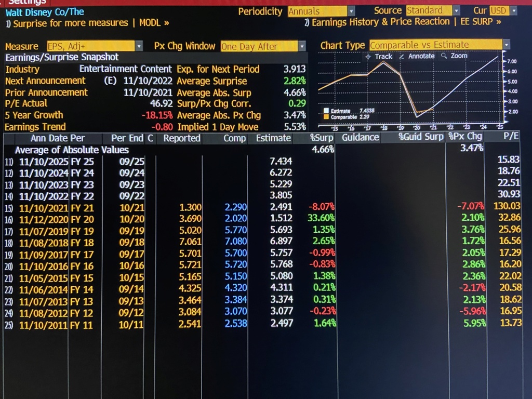Image resolution: width=532 pixels, height=399 pixels.
Task: Select row 12) dated 11/10/2024
Action: pos(262,172)
